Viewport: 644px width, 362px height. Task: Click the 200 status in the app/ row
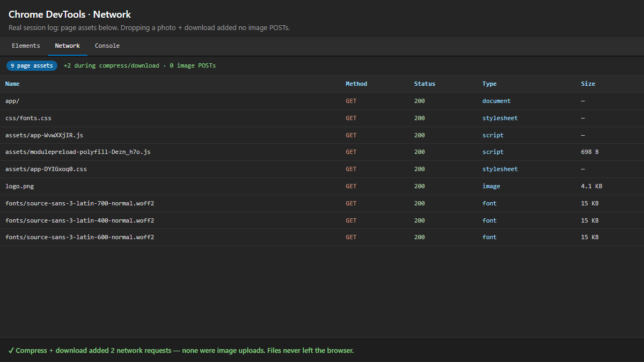click(x=420, y=101)
